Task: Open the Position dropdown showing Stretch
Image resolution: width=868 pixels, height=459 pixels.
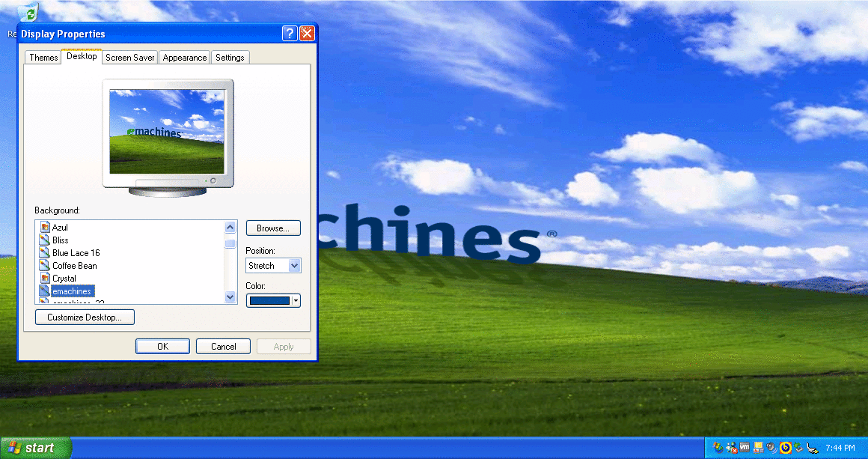Action: [x=273, y=266]
